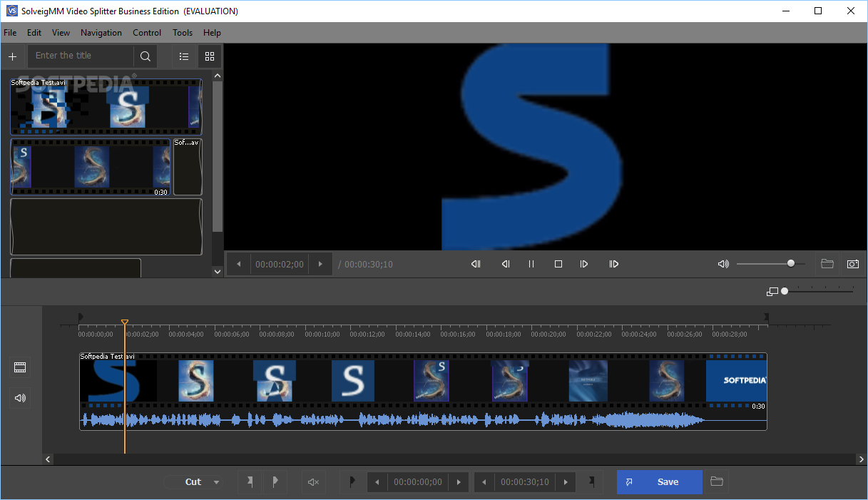
Task: Click the current time field 00:00:02;00
Action: 280,265
